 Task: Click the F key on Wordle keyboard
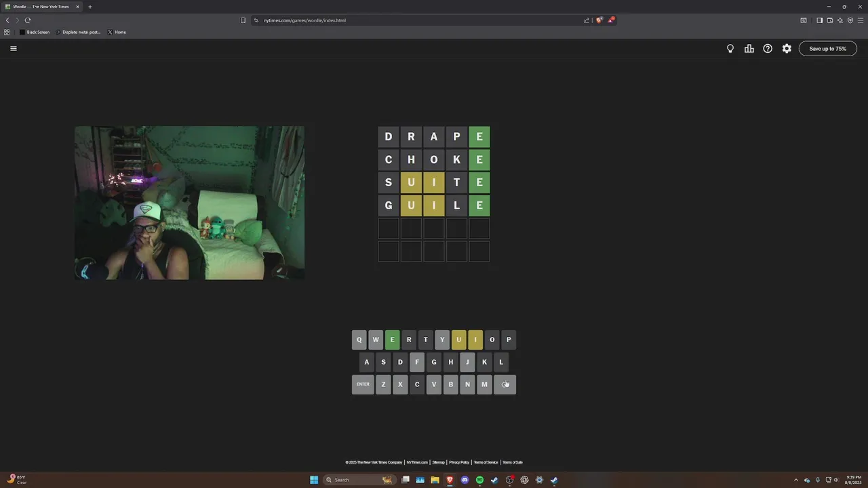(x=417, y=362)
